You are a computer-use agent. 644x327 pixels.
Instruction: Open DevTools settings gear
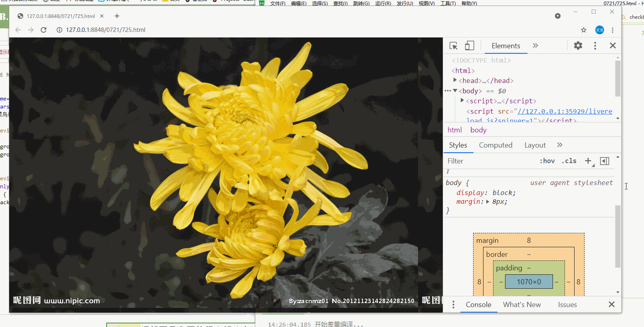point(578,45)
